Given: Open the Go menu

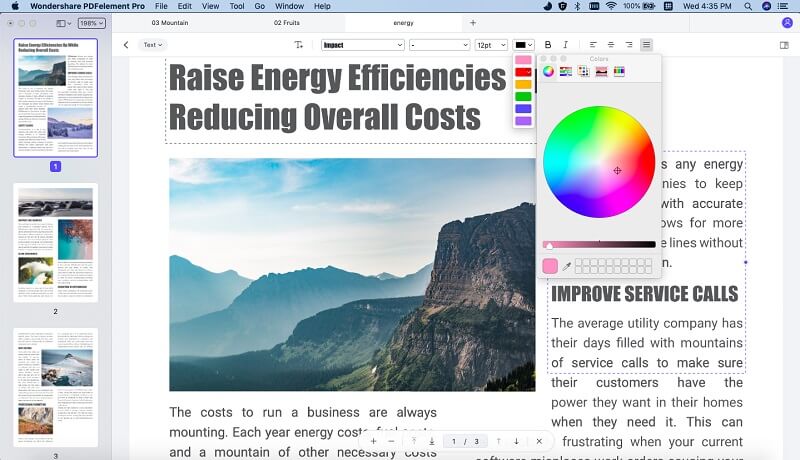Looking at the screenshot, I should coord(260,6).
